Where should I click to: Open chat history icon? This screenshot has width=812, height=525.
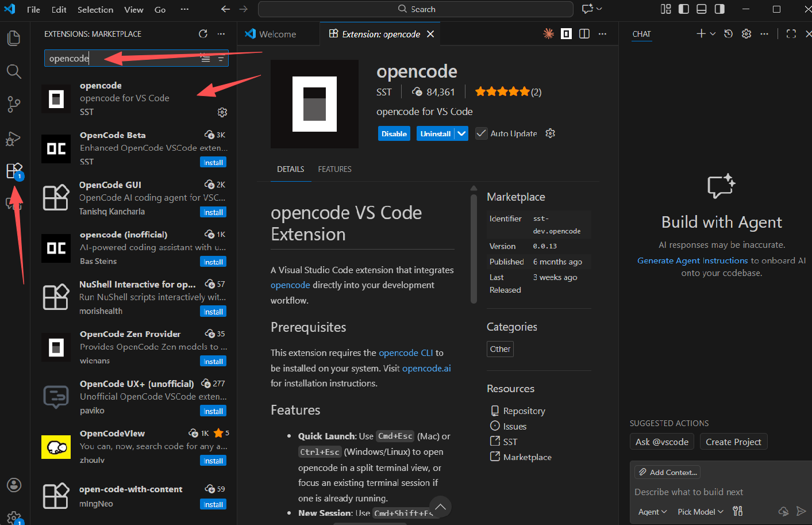point(728,34)
